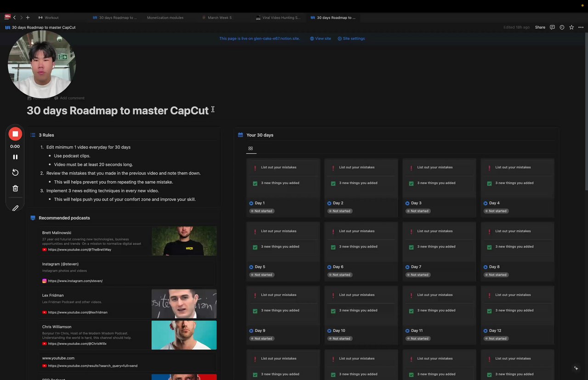Open page history clock icon
This screenshot has height=380, width=588.
(562, 27)
